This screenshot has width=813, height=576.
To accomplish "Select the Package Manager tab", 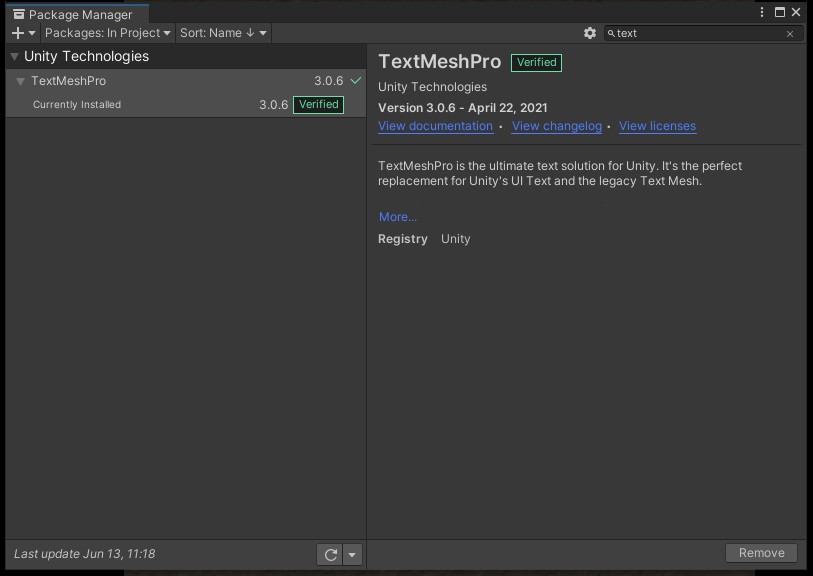I will [77, 15].
